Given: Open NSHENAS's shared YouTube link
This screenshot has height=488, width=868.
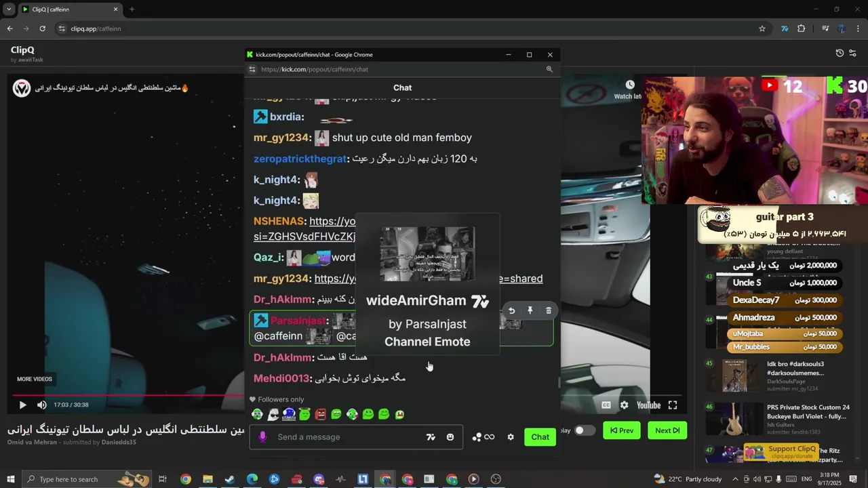Looking at the screenshot, I should pos(332,228).
